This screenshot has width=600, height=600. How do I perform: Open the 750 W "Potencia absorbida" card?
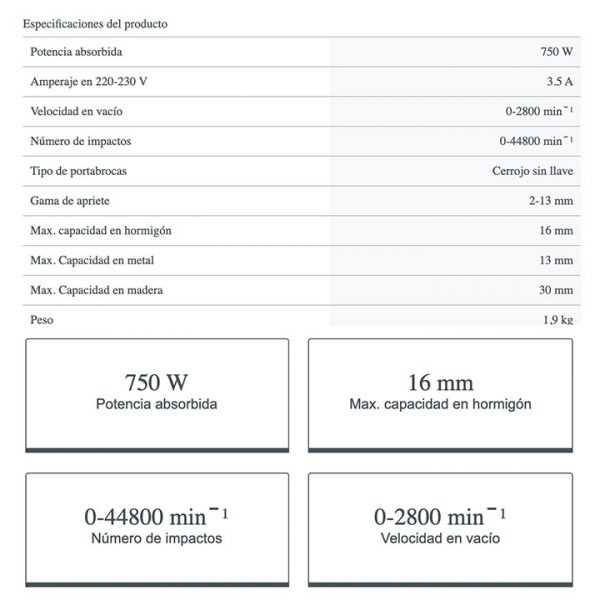coord(157,394)
